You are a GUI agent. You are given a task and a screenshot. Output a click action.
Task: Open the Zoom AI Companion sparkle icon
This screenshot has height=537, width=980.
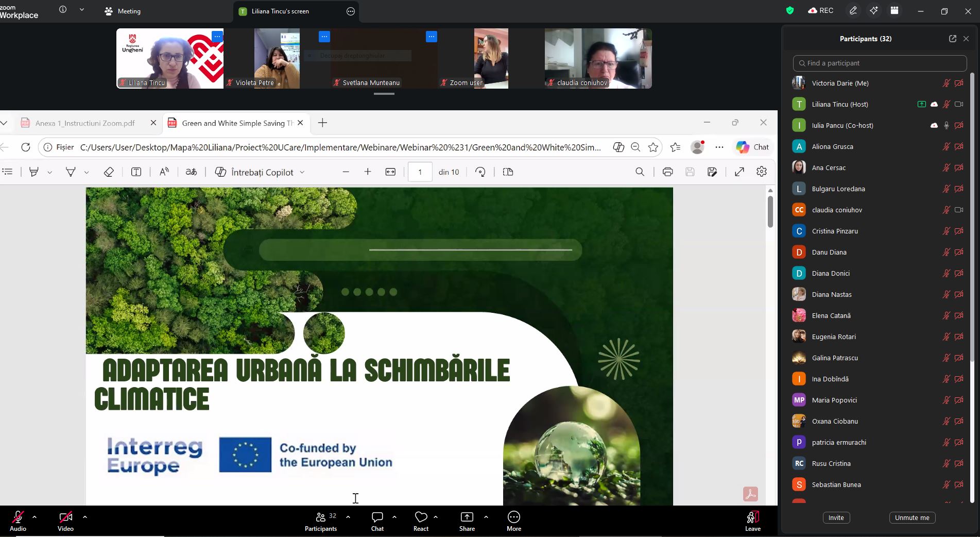tap(874, 11)
